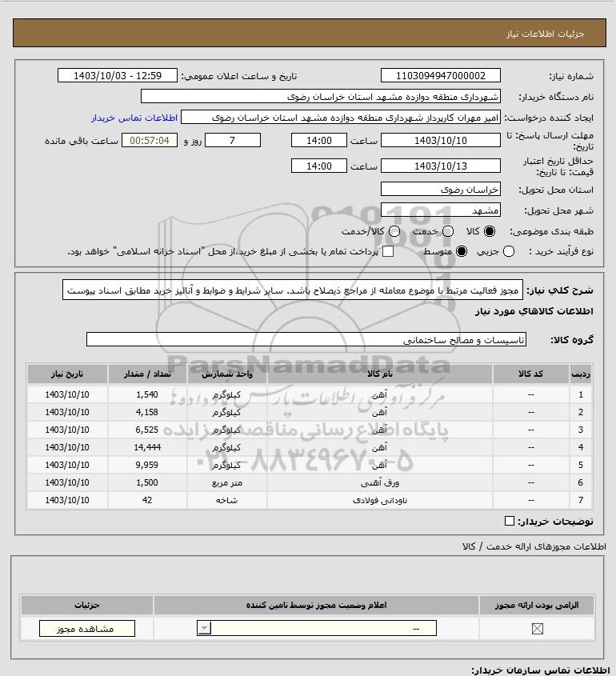
Task: Select the کالا radio button
Action: [x=490, y=231]
